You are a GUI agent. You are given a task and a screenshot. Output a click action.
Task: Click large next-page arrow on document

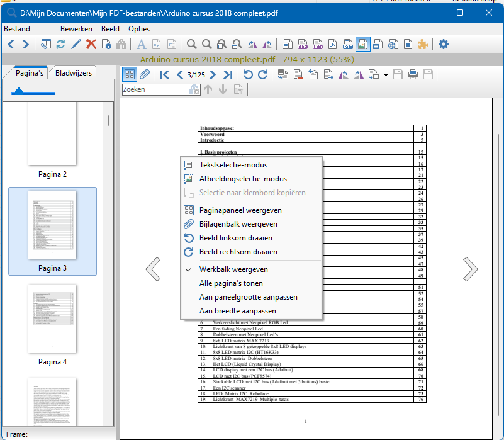471,269
